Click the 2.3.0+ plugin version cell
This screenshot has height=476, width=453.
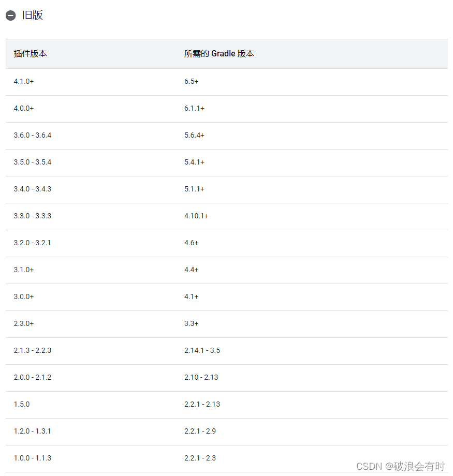click(24, 323)
